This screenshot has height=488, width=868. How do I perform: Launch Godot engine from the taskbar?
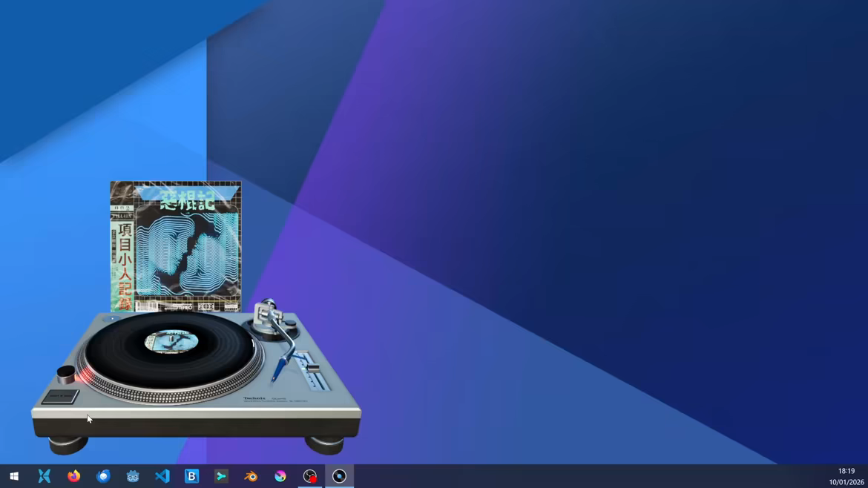click(x=133, y=476)
